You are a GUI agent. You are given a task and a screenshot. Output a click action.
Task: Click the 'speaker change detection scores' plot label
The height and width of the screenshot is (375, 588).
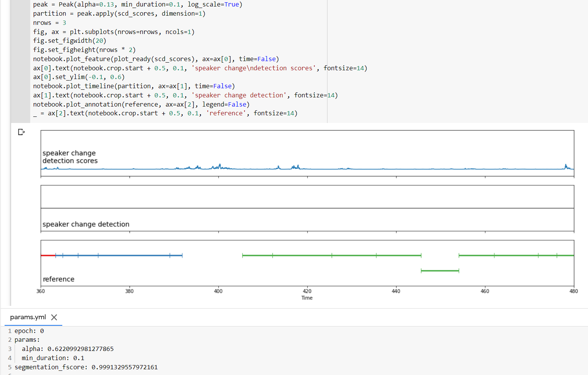[69, 157]
